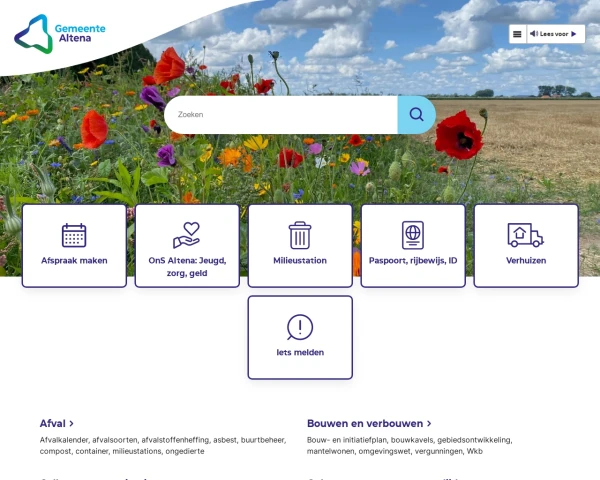Open the Milieustation tile label
The width and height of the screenshot is (600, 480).
pos(300,261)
